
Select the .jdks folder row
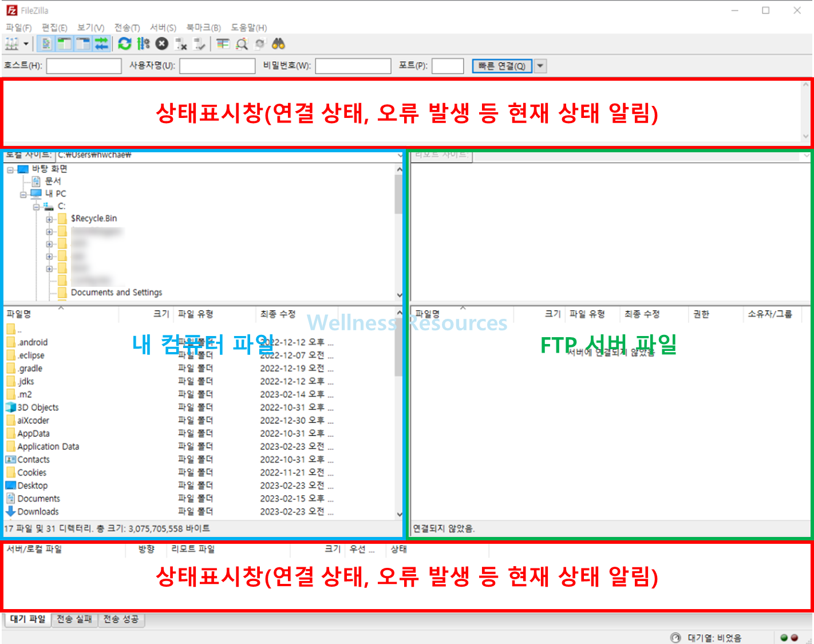pos(199,381)
